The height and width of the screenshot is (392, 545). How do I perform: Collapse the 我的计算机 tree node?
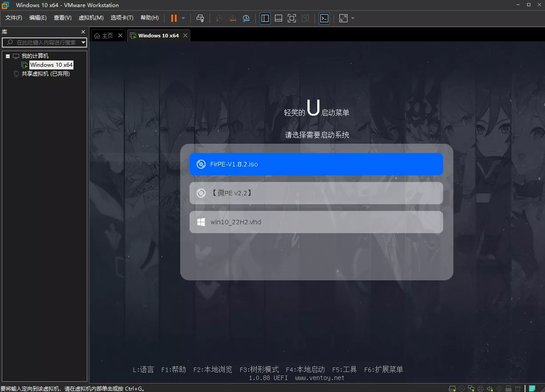tap(8, 56)
